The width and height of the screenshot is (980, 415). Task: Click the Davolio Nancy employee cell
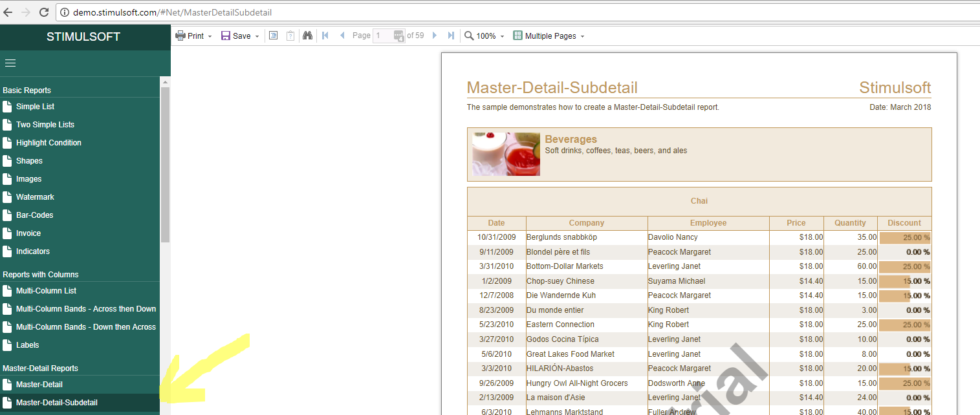coord(708,237)
